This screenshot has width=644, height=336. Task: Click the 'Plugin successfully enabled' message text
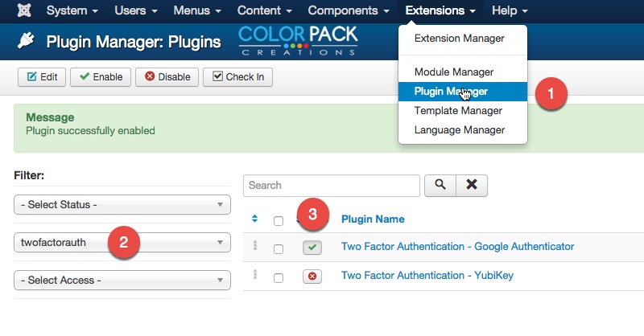(x=90, y=131)
